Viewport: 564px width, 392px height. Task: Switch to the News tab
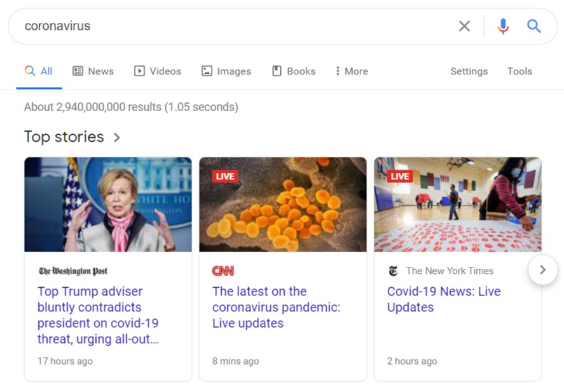(x=93, y=71)
